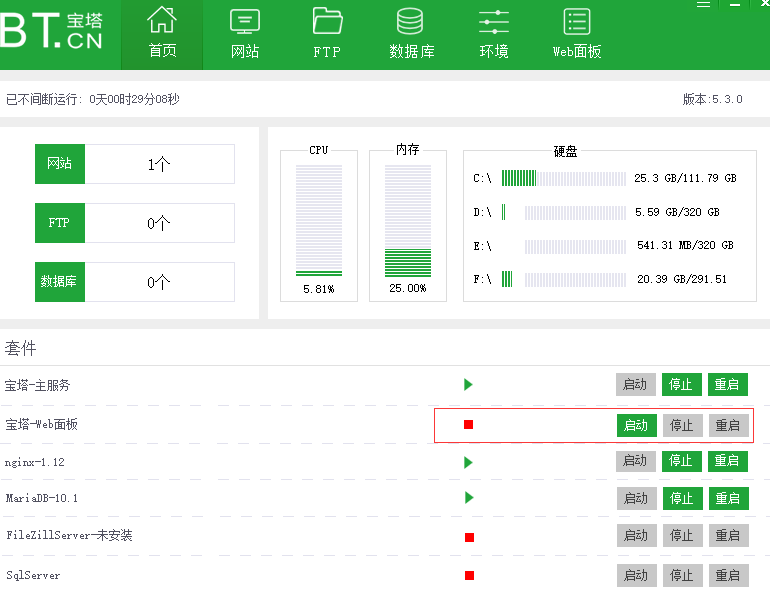Click 启动 for nginx-1.12
The width and height of the screenshot is (770, 593).
[x=635, y=461]
